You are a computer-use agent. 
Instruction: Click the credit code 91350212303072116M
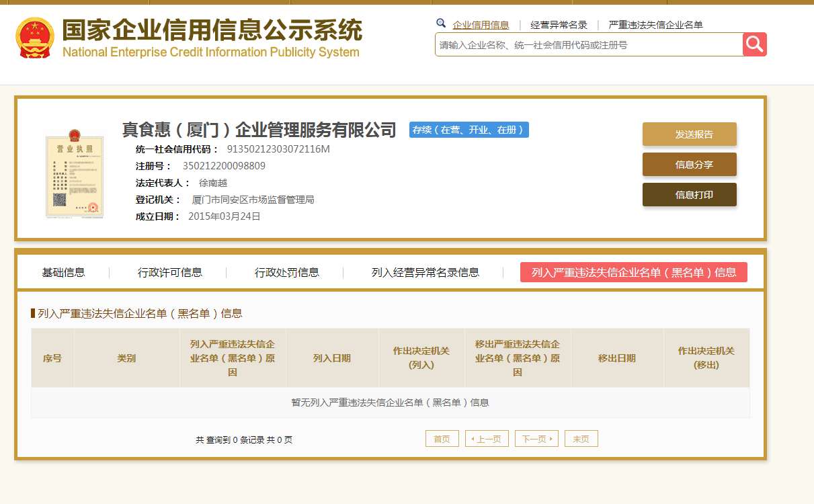(278, 149)
